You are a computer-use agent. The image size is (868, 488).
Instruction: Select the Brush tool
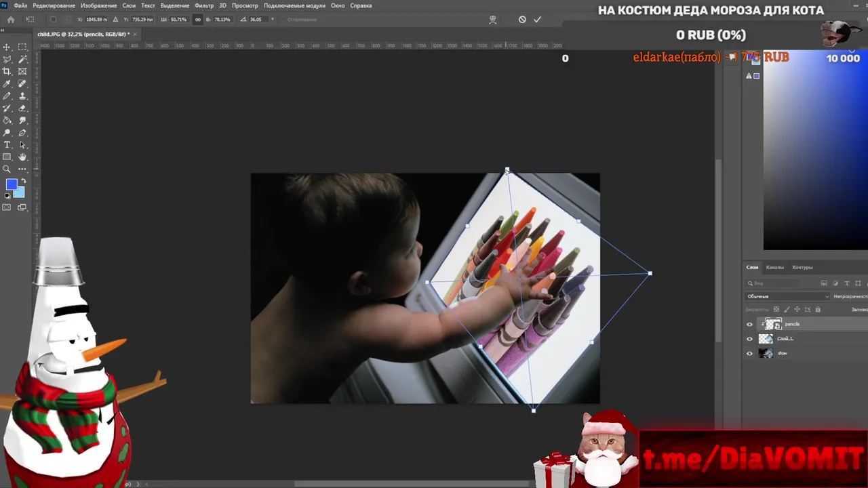pyautogui.click(x=7, y=96)
